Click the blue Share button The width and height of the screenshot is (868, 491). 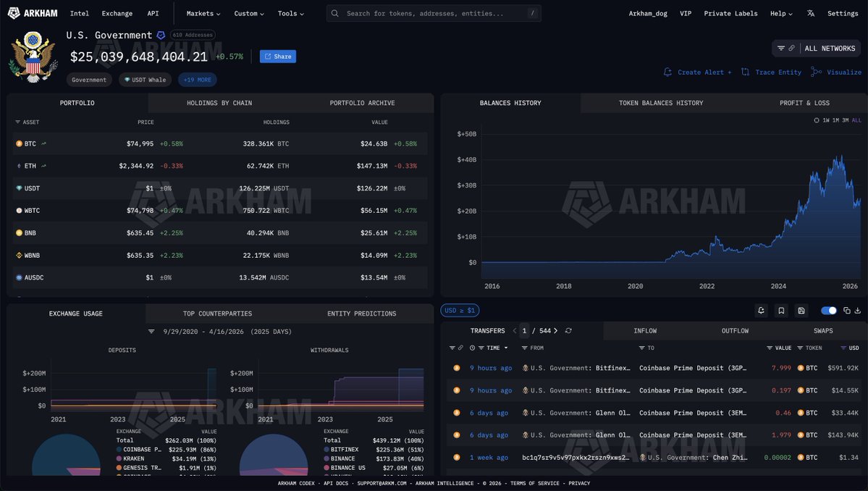coord(278,56)
